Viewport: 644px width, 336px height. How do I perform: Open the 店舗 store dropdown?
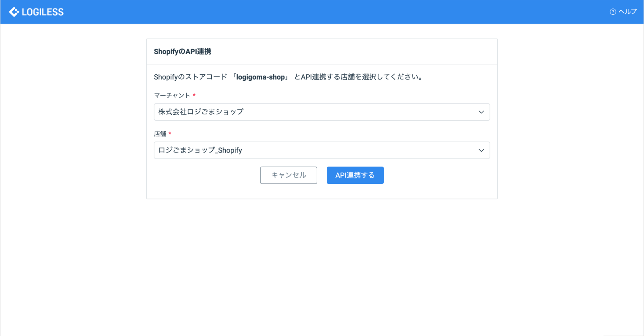pos(321,150)
